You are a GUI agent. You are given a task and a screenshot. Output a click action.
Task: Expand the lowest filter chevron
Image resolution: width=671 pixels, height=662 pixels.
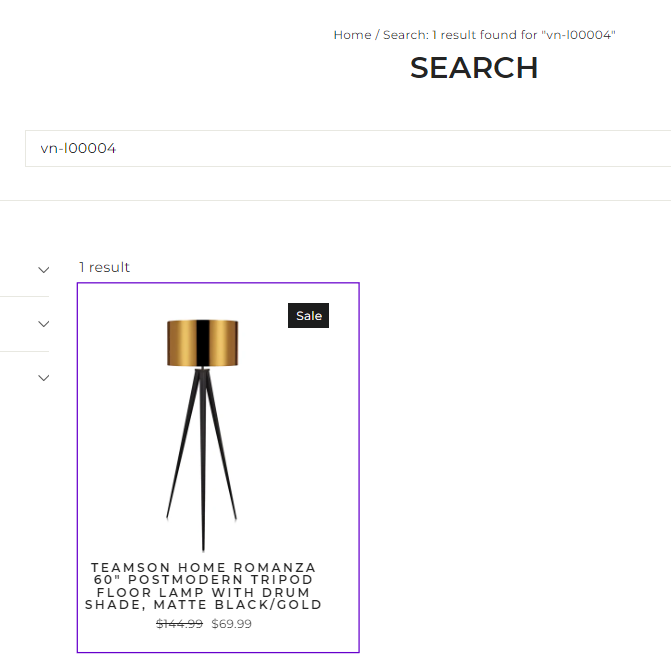pyautogui.click(x=44, y=377)
